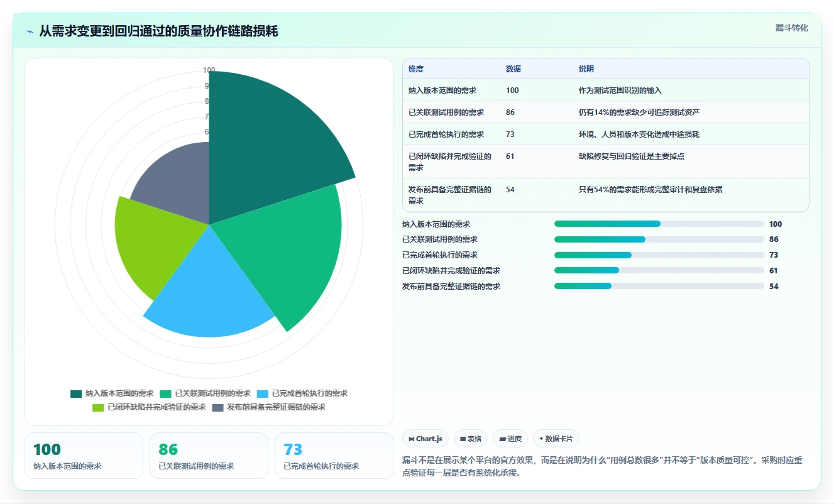Click the table value 61

pos(510,156)
